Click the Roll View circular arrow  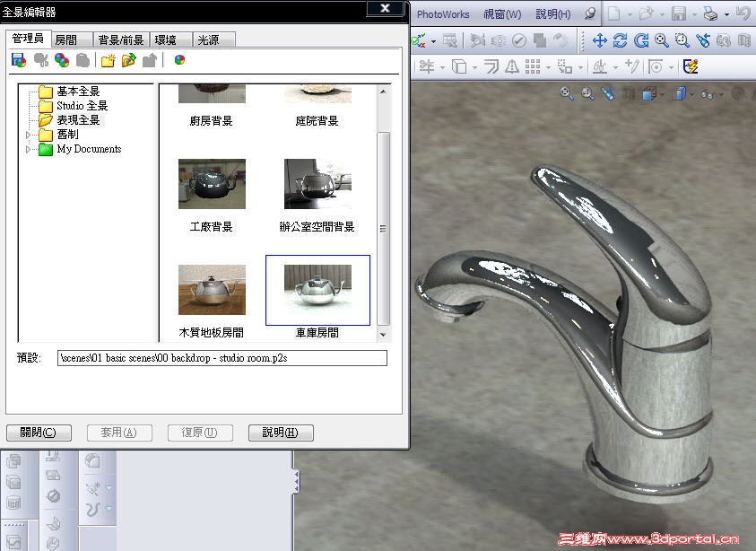[641, 40]
